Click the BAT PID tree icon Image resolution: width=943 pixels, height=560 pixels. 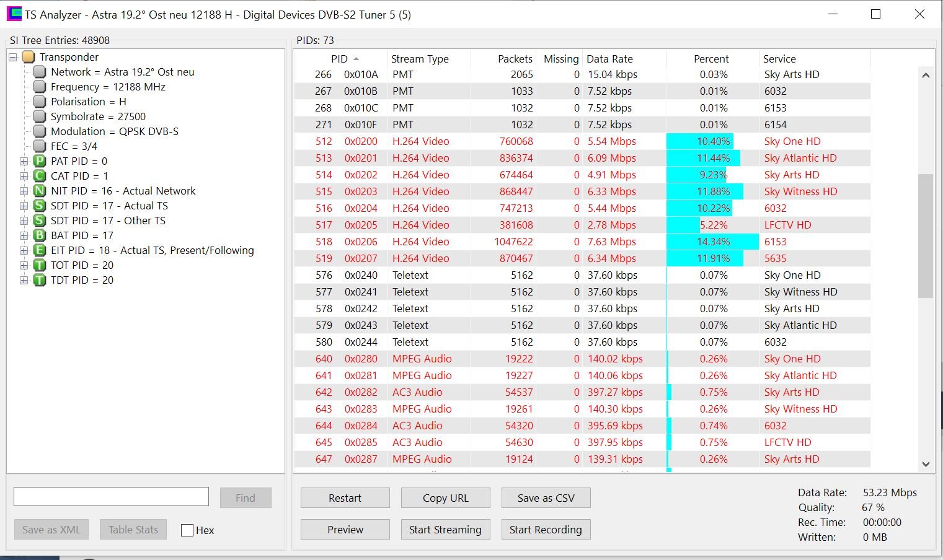[x=40, y=235]
